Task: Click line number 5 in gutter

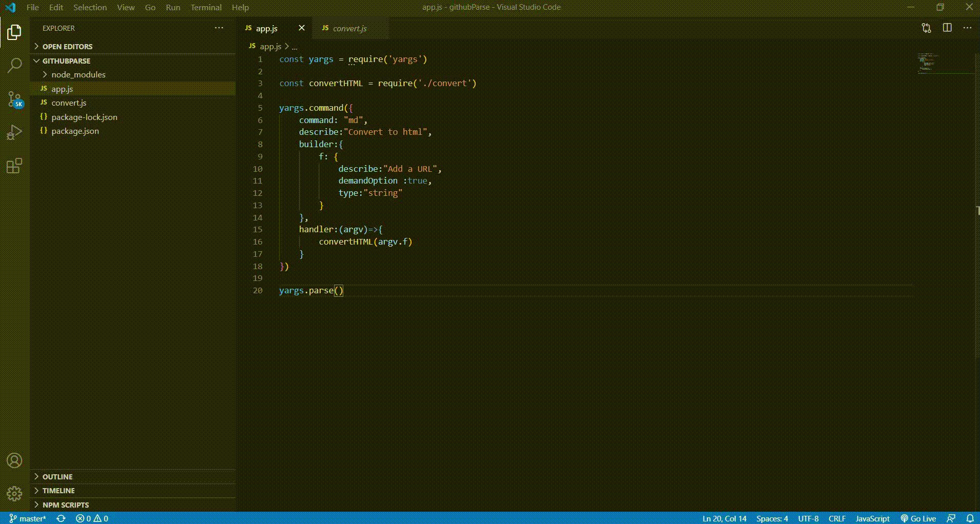Action: pyautogui.click(x=260, y=108)
